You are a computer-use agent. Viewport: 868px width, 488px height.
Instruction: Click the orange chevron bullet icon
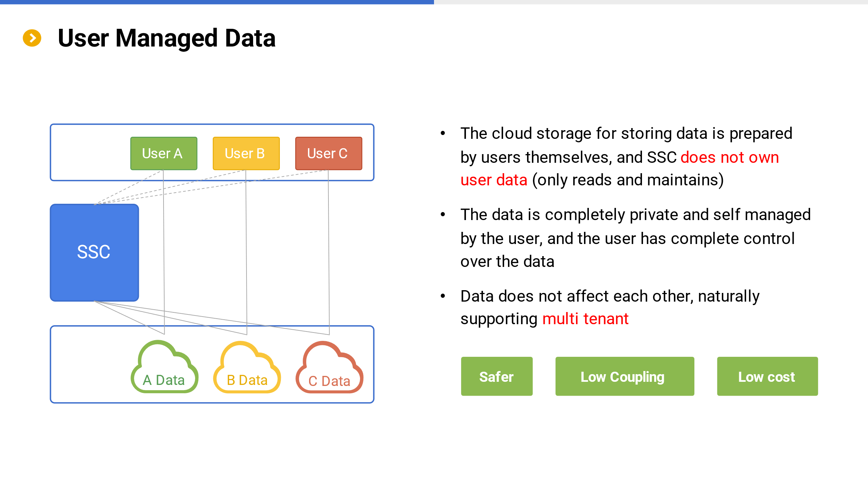[x=32, y=38]
